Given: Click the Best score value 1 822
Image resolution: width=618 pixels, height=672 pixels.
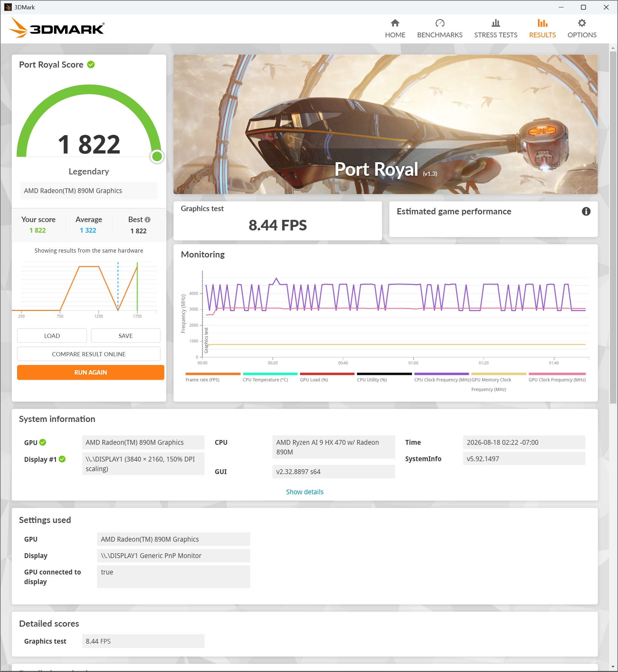Looking at the screenshot, I should [x=138, y=231].
